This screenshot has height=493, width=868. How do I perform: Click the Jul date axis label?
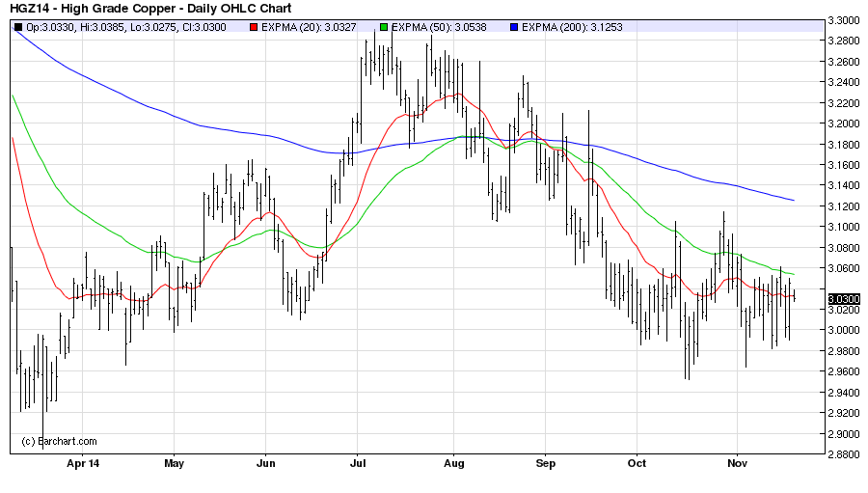click(358, 464)
